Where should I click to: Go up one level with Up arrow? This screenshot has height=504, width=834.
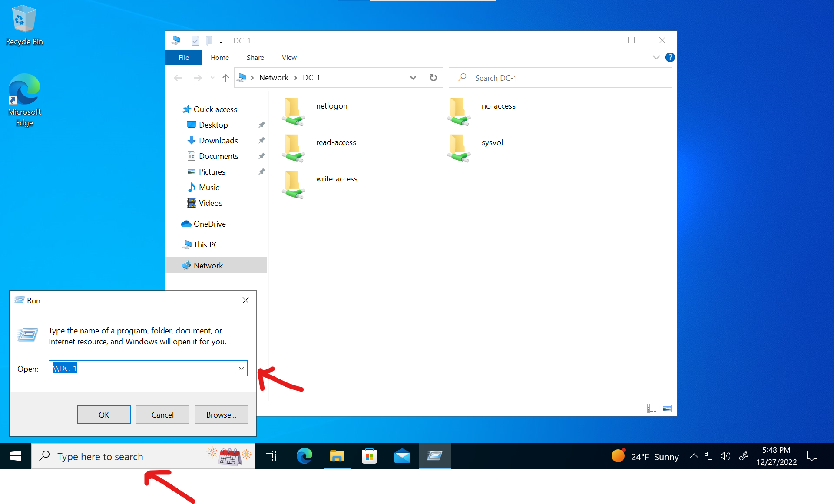coord(225,78)
